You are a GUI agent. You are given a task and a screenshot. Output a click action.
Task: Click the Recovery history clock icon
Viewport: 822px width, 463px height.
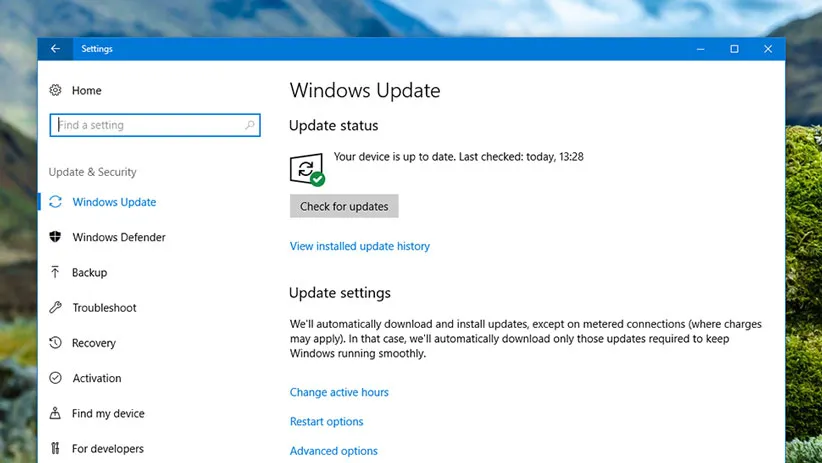pyautogui.click(x=56, y=343)
